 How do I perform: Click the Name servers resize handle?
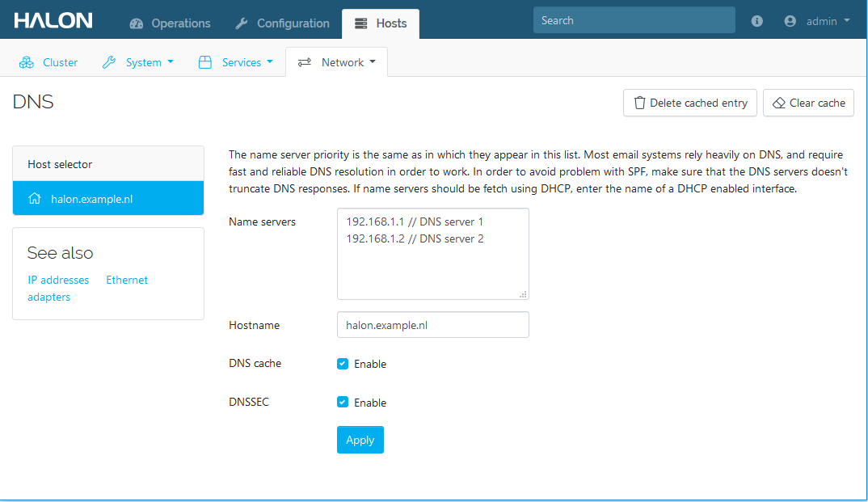click(x=523, y=294)
